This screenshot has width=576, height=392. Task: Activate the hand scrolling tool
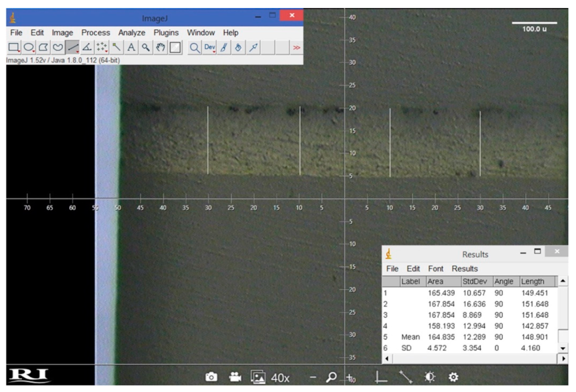tap(160, 47)
